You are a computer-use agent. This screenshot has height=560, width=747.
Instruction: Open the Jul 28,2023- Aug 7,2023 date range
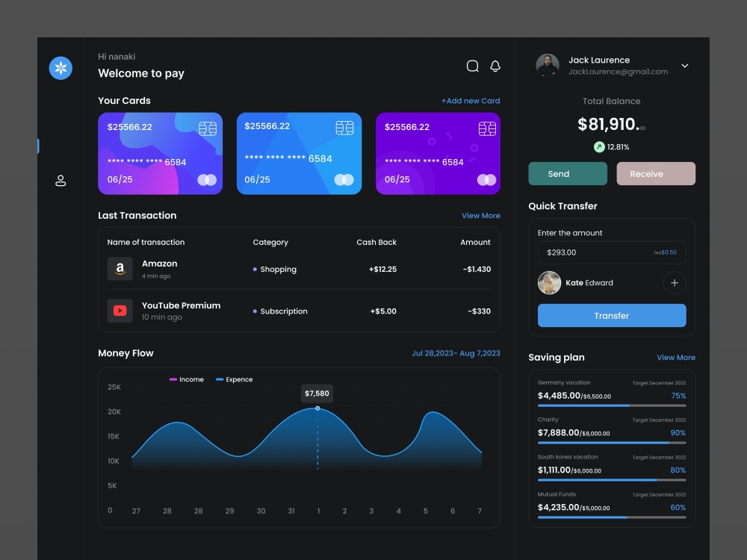pos(456,353)
